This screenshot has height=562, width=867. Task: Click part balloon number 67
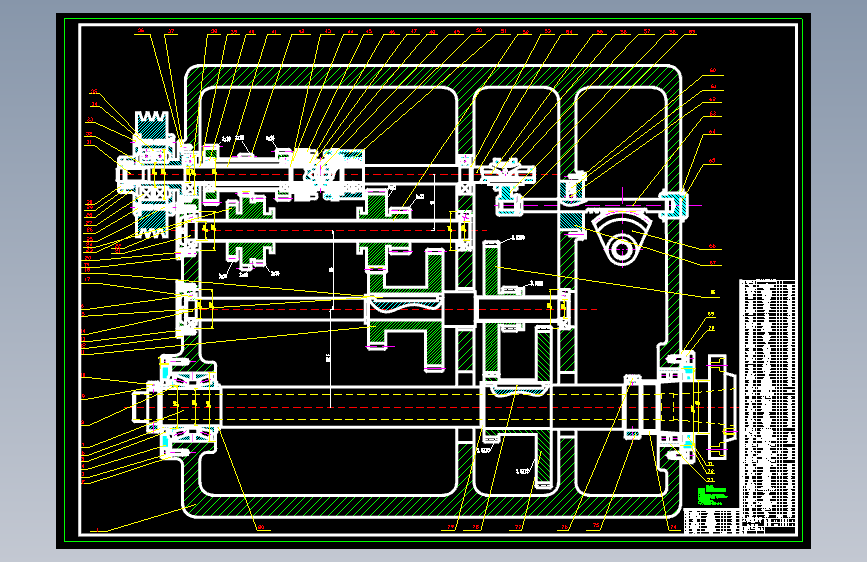click(712, 263)
